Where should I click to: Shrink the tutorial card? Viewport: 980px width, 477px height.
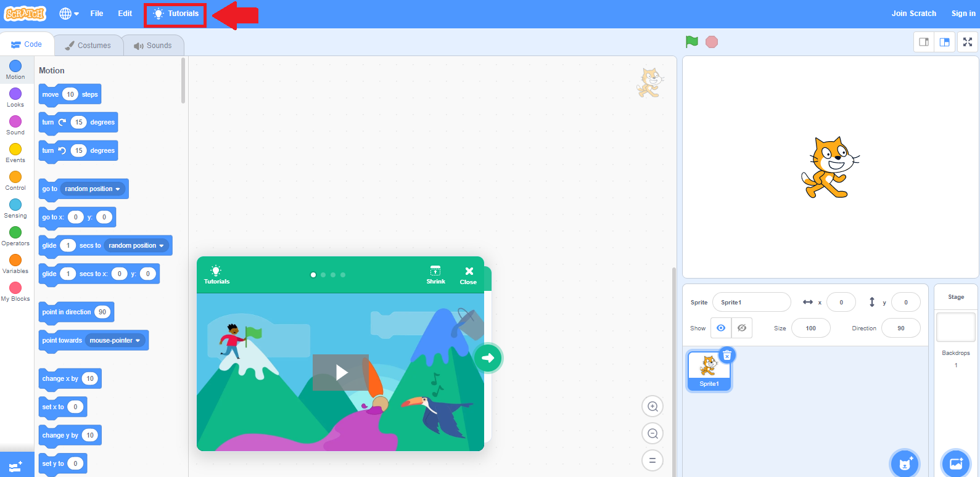[x=435, y=275]
